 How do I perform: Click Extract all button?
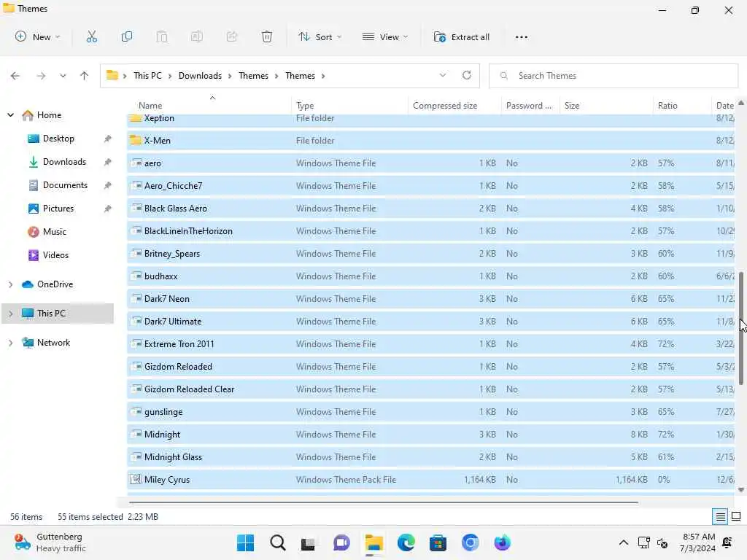pyautogui.click(x=462, y=36)
